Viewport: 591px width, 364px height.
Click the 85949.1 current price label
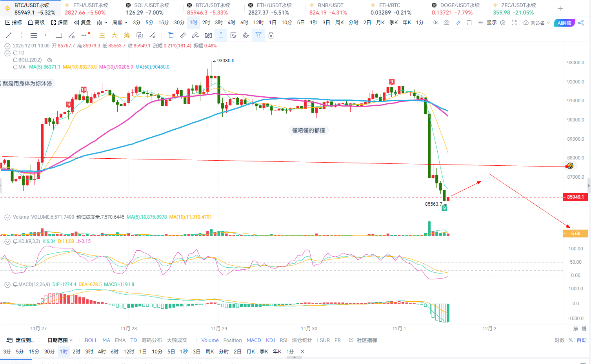click(575, 197)
